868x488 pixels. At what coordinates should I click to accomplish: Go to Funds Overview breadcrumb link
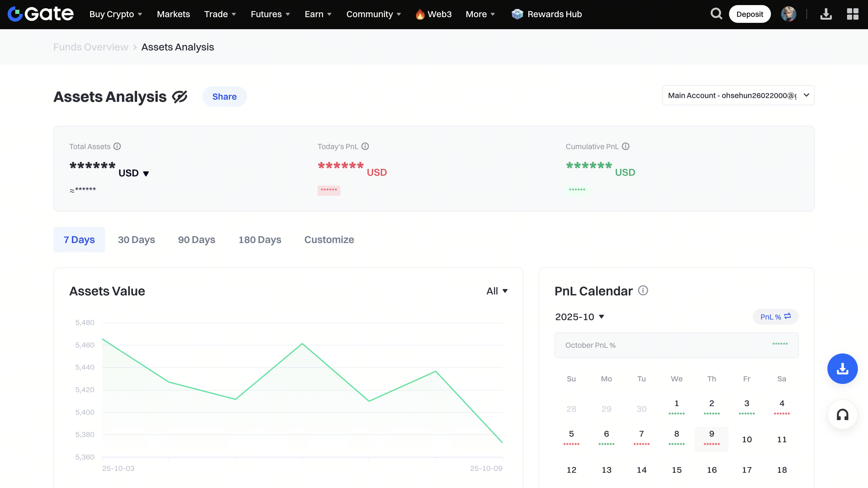[91, 47]
